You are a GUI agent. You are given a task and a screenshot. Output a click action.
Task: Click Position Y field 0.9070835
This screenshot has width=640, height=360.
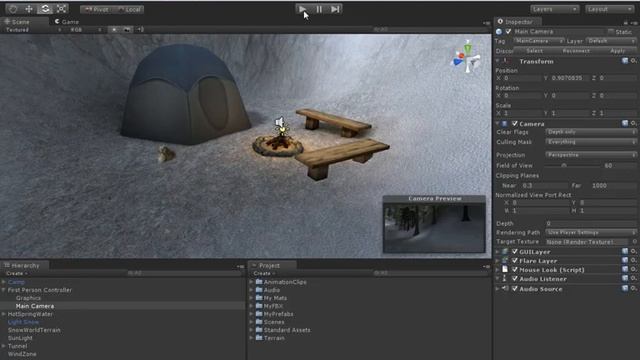click(568, 78)
